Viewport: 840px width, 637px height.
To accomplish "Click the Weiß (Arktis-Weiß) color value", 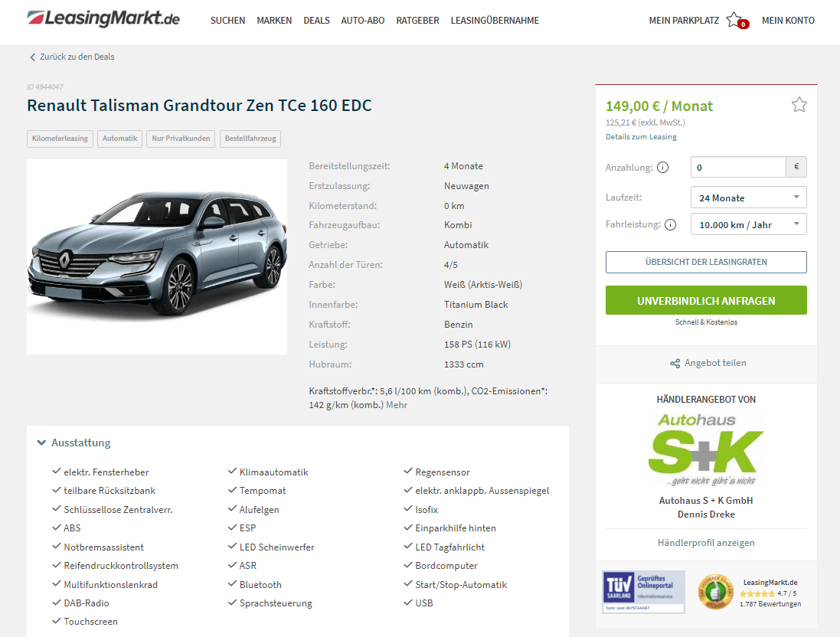I will (483, 285).
